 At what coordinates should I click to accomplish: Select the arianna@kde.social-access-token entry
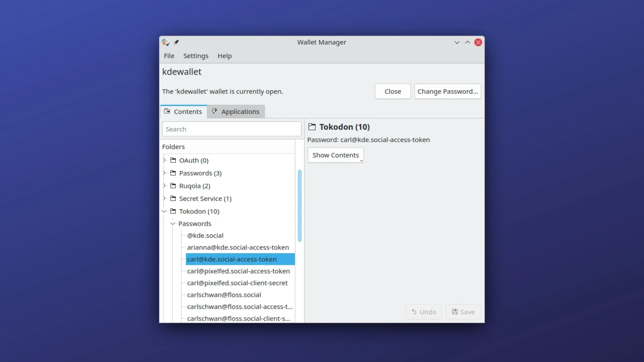click(x=237, y=247)
